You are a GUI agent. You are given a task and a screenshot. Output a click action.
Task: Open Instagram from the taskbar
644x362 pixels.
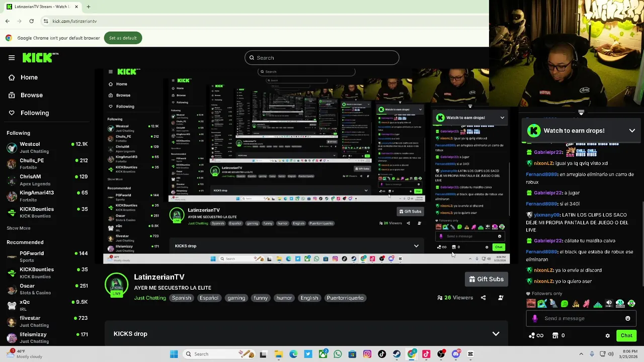[x=367, y=354]
